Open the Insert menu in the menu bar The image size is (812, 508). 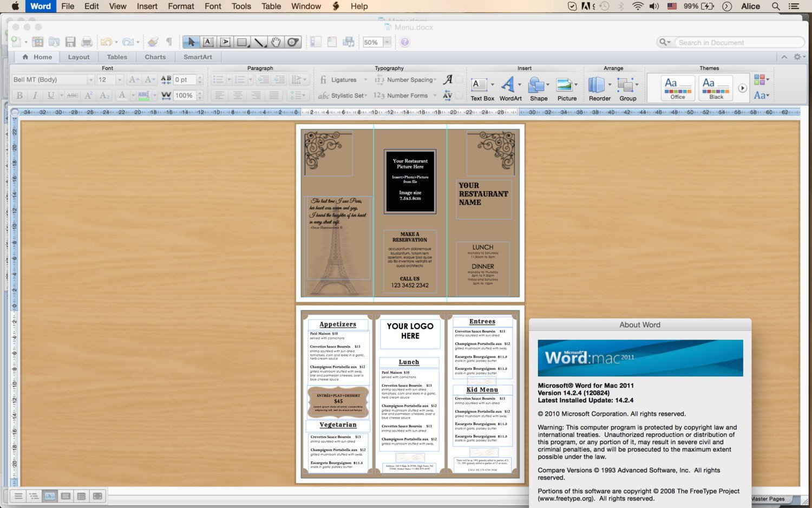point(147,6)
